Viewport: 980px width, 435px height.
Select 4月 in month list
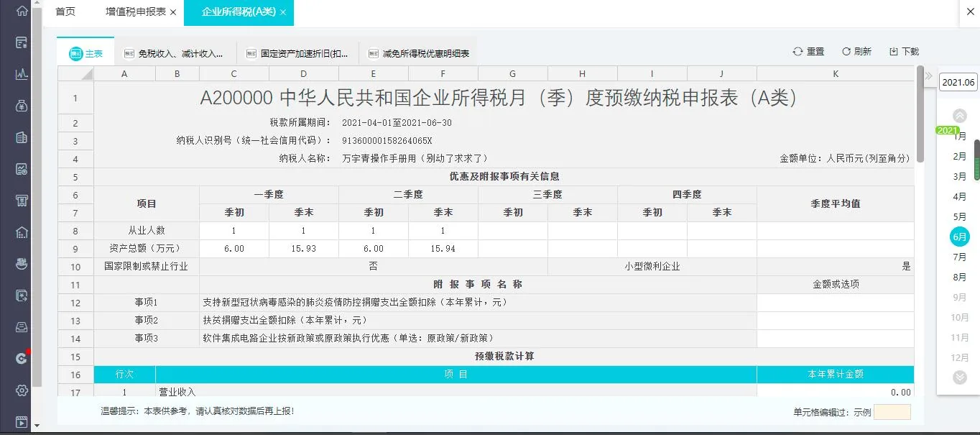coord(960,196)
